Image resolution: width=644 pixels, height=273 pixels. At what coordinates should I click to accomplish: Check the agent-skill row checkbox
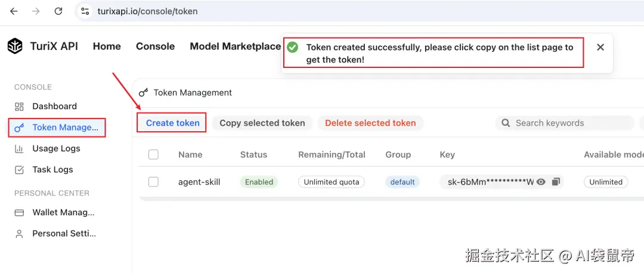153,182
